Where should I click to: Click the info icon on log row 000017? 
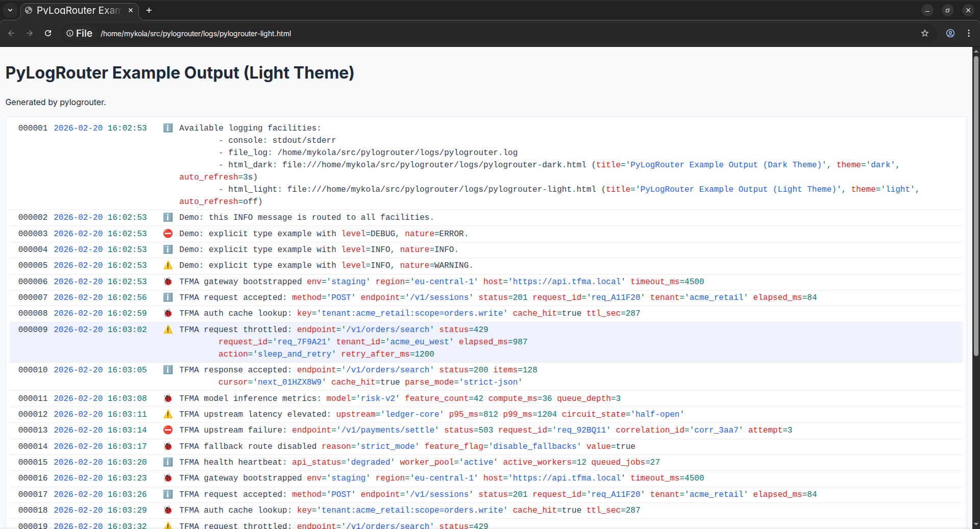[x=167, y=494]
